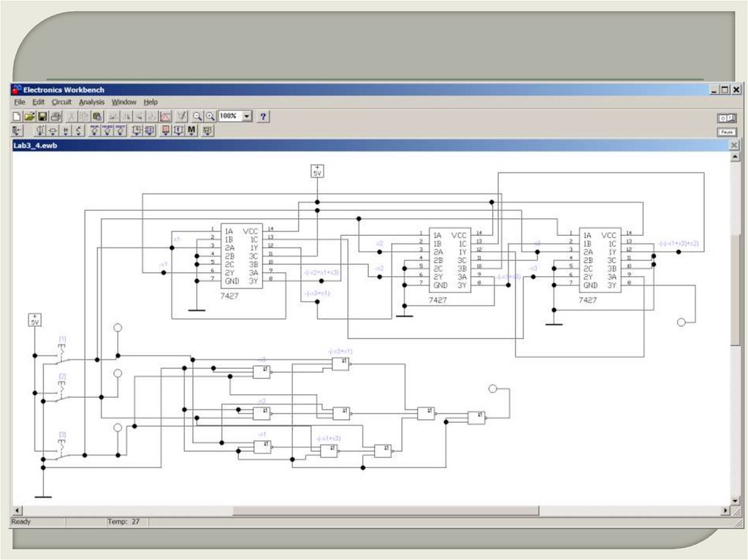Screen dimensions: 748x560
Task: Open the Analysis menu
Action: tap(91, 102)
